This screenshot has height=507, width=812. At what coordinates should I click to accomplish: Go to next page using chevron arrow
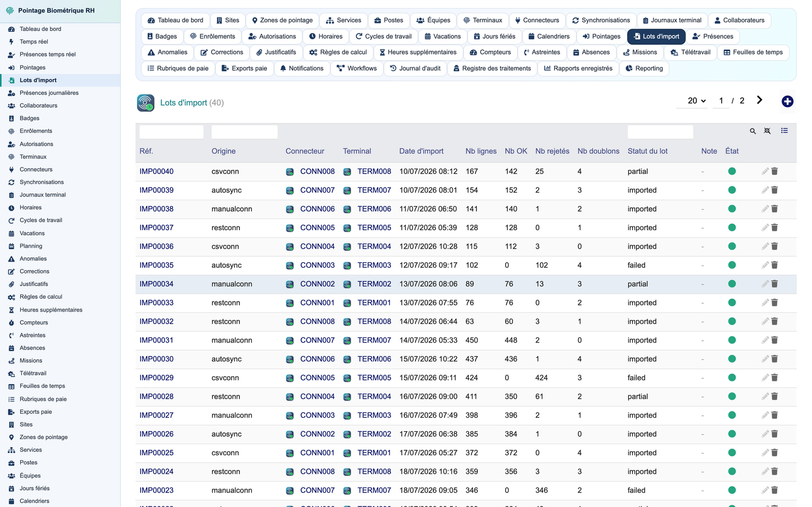tap(759, 100)
